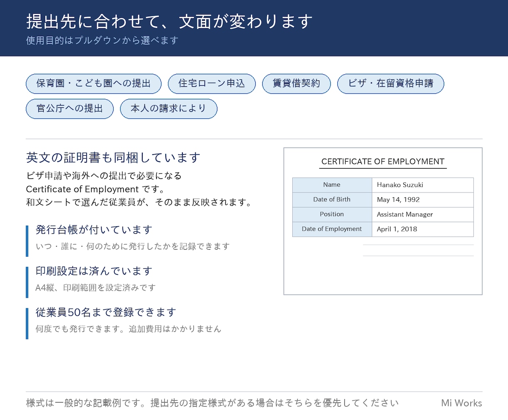
Task: Click the heading 英文の証明書も同梱しています
Action: 113,157
